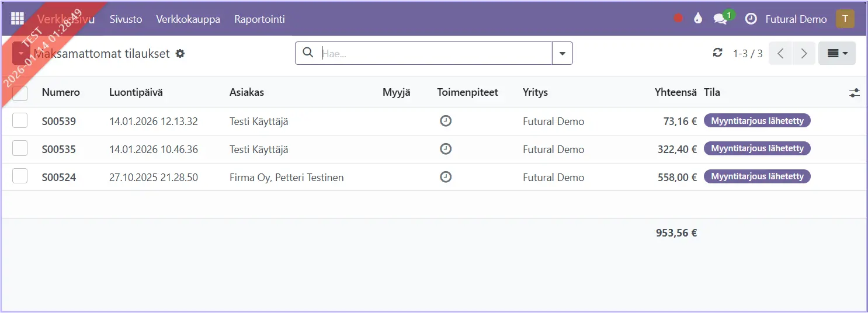Go to next page of records
Viewport: 868px width, 313px height.
coord(804,53)
